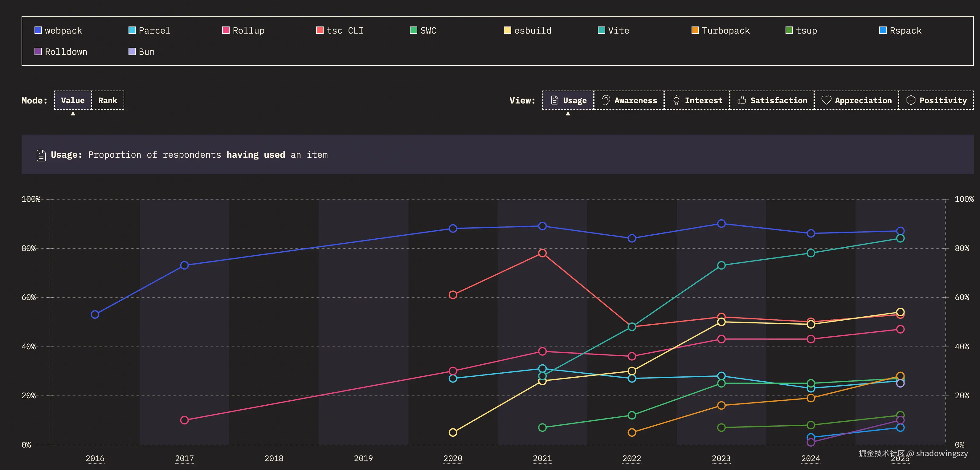The height and width of the screenshot is (470, 980).
Task: Select the Value mode tab
Action: [73, 100]
